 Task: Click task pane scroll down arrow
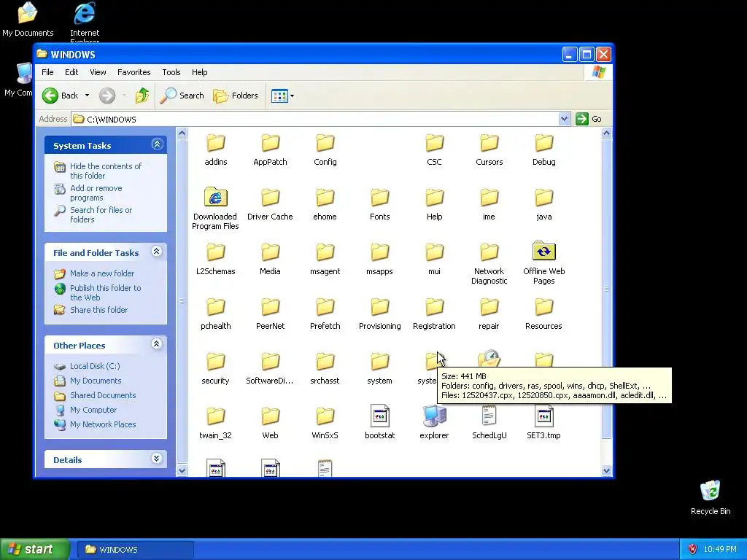182,470
